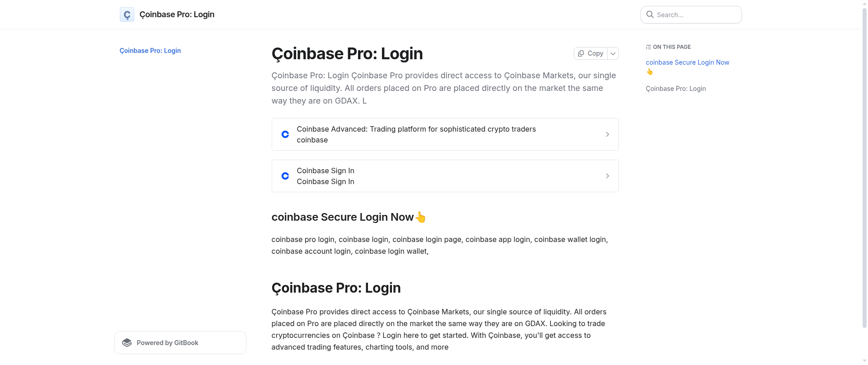Screen dimensions: 868x365
Task: Click the pointing hand emoji in heading
Action: point(420,218)
